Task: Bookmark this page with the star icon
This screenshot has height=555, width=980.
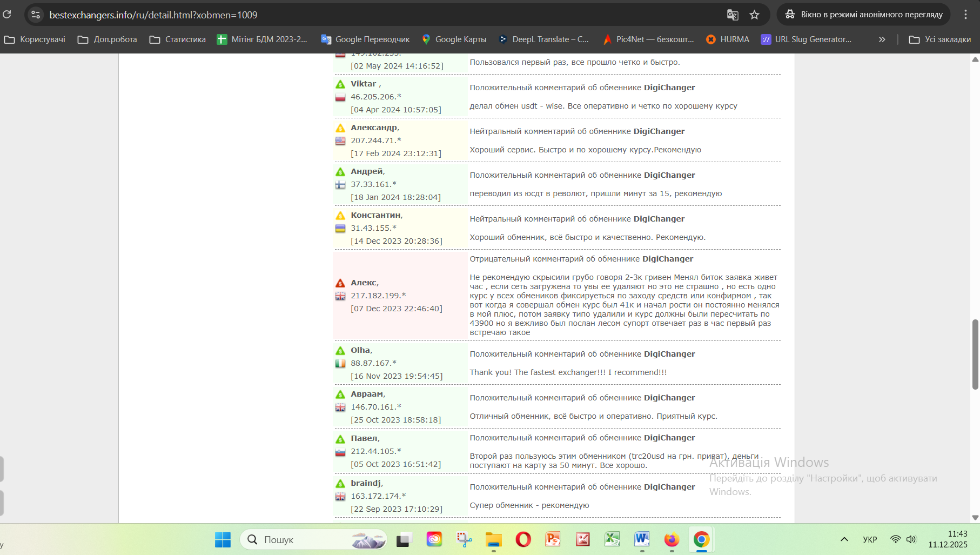Action: click(755, 15)
